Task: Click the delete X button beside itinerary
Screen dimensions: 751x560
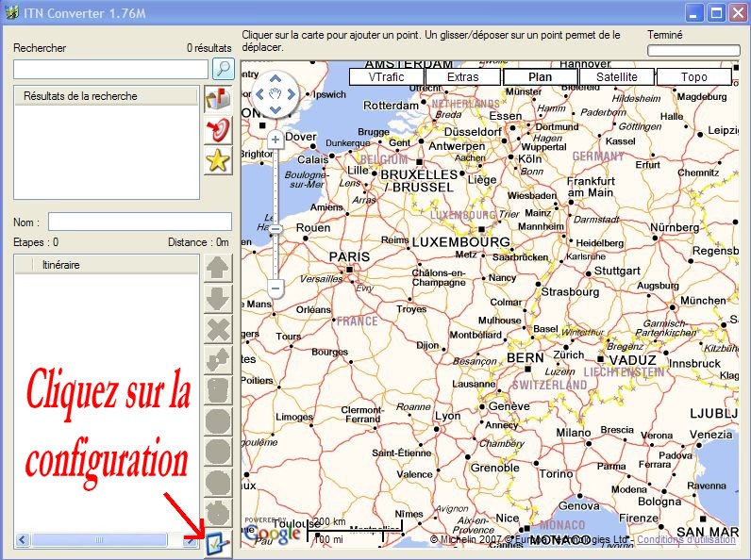Action: pos(218,329)
